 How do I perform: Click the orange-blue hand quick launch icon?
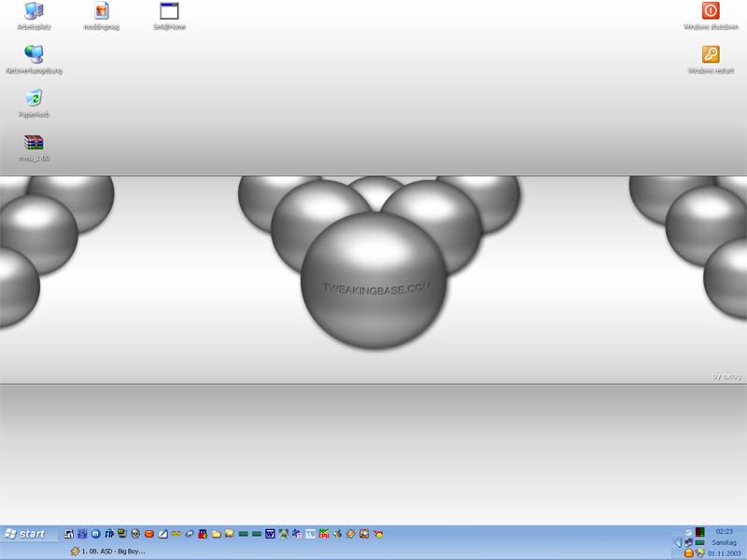coord(337,534)
